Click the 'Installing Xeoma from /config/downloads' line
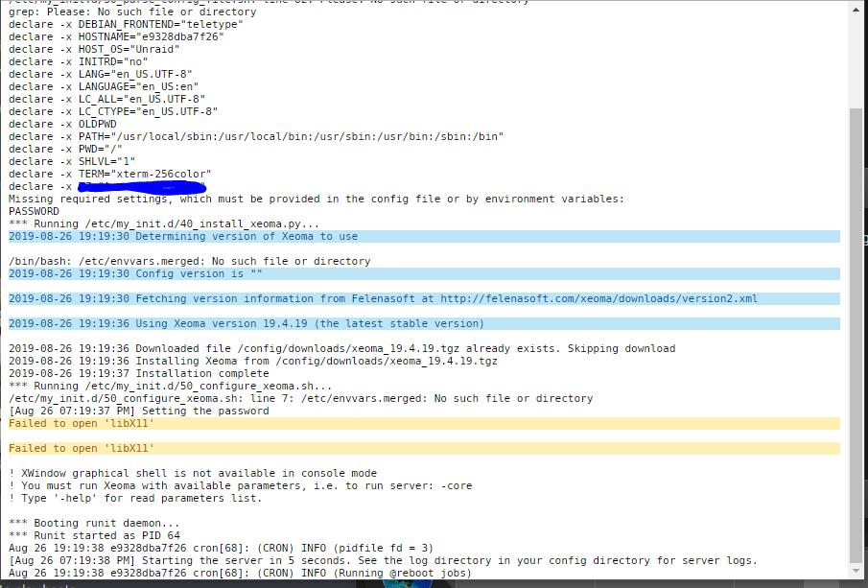 [x=253, y=361]
